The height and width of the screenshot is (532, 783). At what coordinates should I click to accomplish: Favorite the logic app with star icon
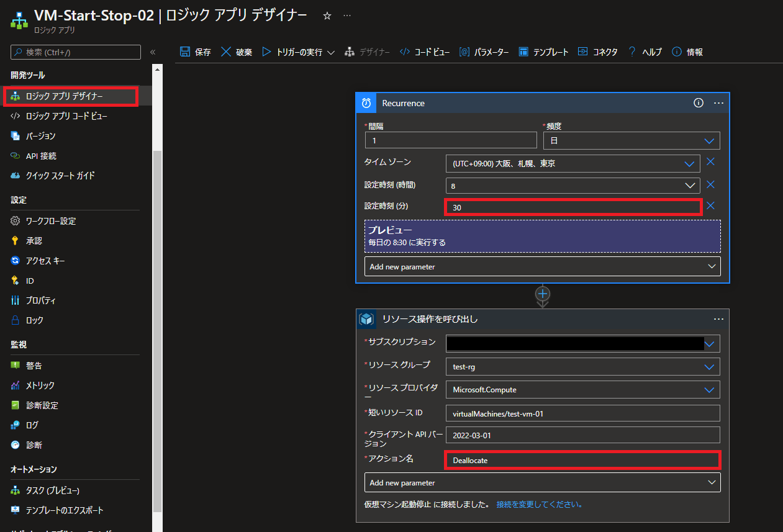[x=327, y=16]
